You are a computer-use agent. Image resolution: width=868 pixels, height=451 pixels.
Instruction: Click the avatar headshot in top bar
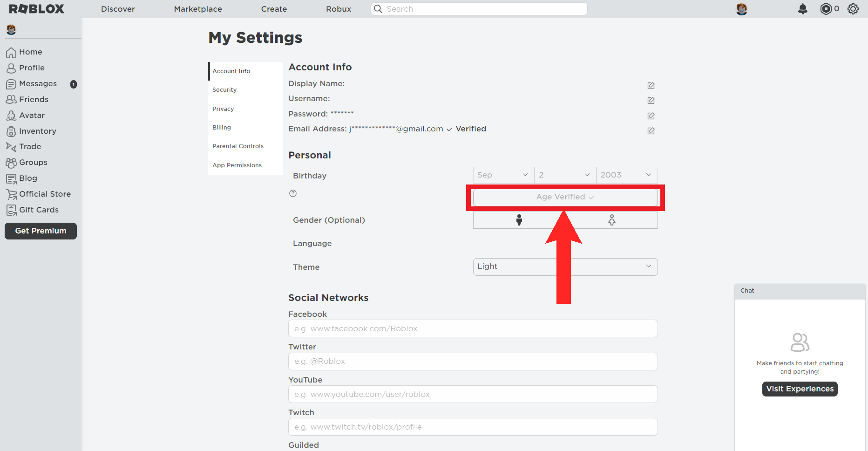[742, 9]
